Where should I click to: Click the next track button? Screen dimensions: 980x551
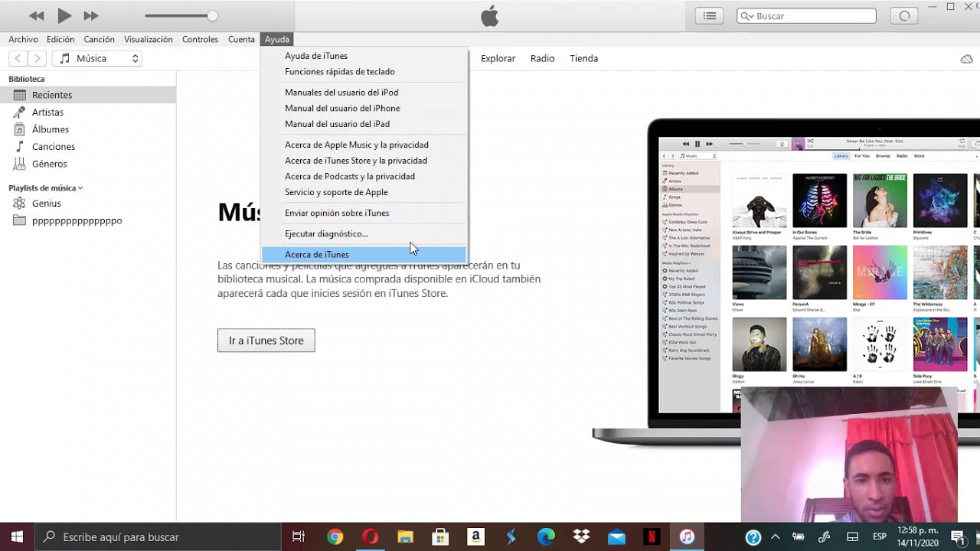(x=91, y=15)
